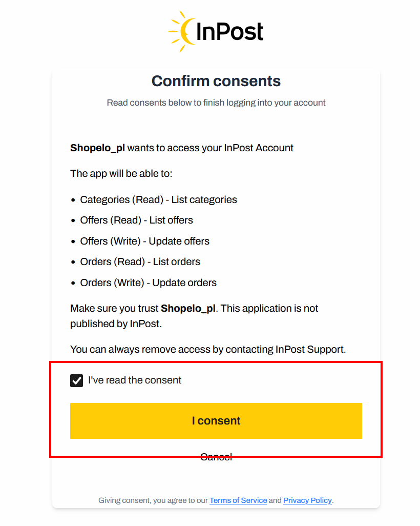Cancel the consent request
This screenshot has width=420, height=526.
[x=216, y=457]
